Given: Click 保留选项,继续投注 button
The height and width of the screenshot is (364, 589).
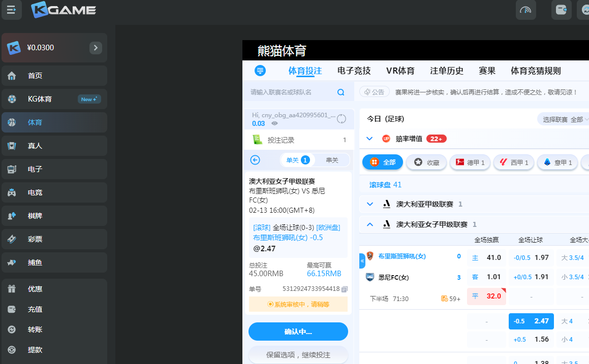Looking at the screenshot, I should (x=298, y=354).
